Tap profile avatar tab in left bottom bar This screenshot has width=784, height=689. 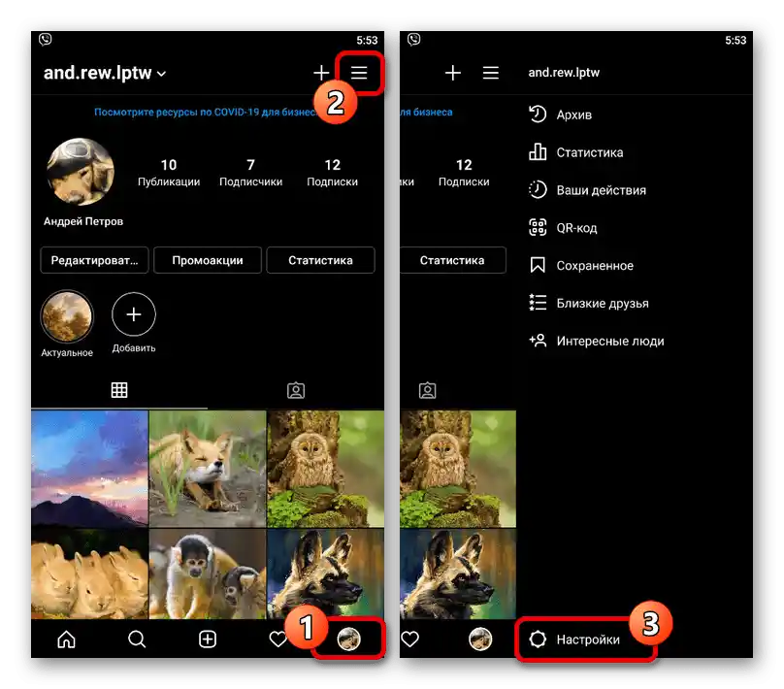tap(348, 639)
